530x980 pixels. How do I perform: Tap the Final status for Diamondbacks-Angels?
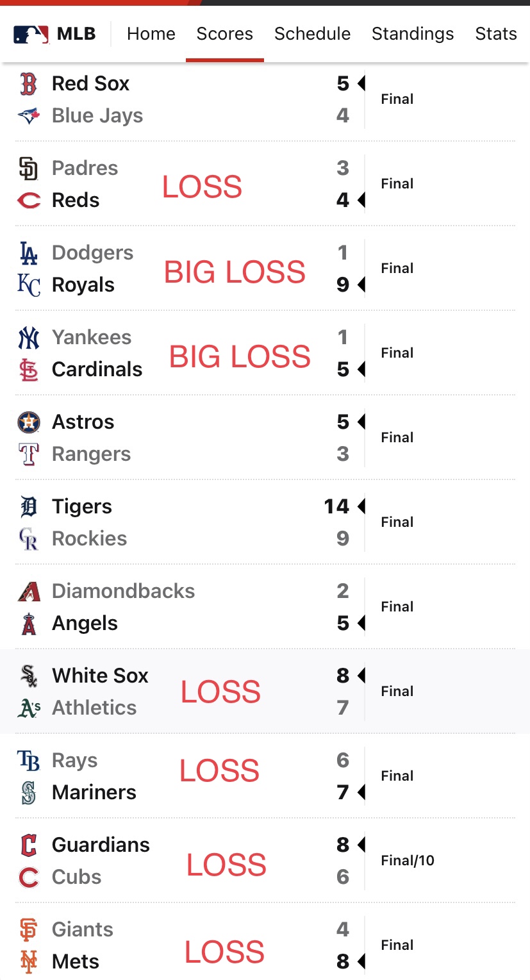coord(397,607)
